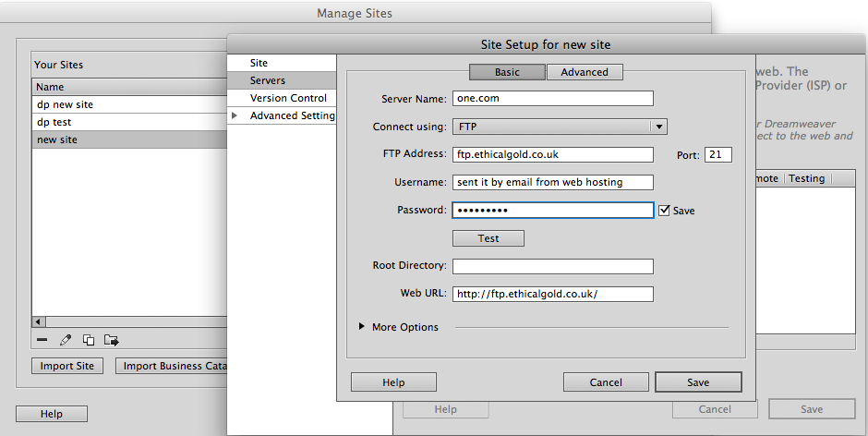This screenshot has width=868, height=436.
Task: Expand More Options disclosure triangle
Action: [361, 327]
